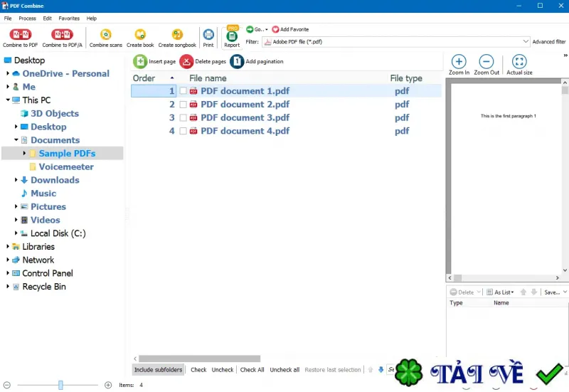This screenshot has height=392, width=569.
Task: Check the box for PDF document 1.pdf
Action: click(x=184, y=91)
